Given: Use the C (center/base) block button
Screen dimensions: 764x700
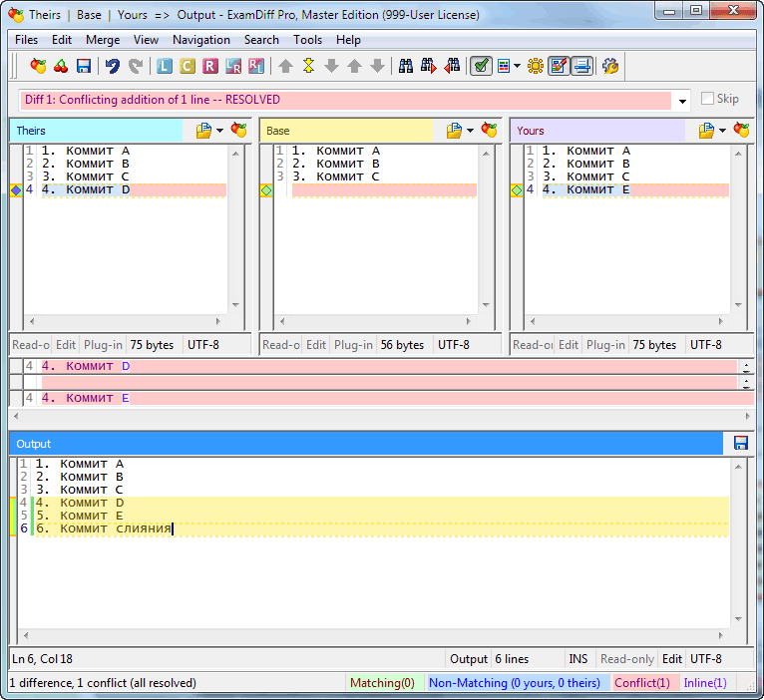Looking at the screenshot, I should (188, 66).
